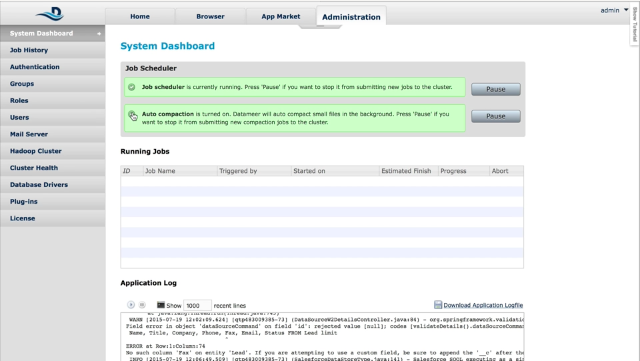Switch to the Browser tab
640x361 pixels.
[x=210, y=16]
